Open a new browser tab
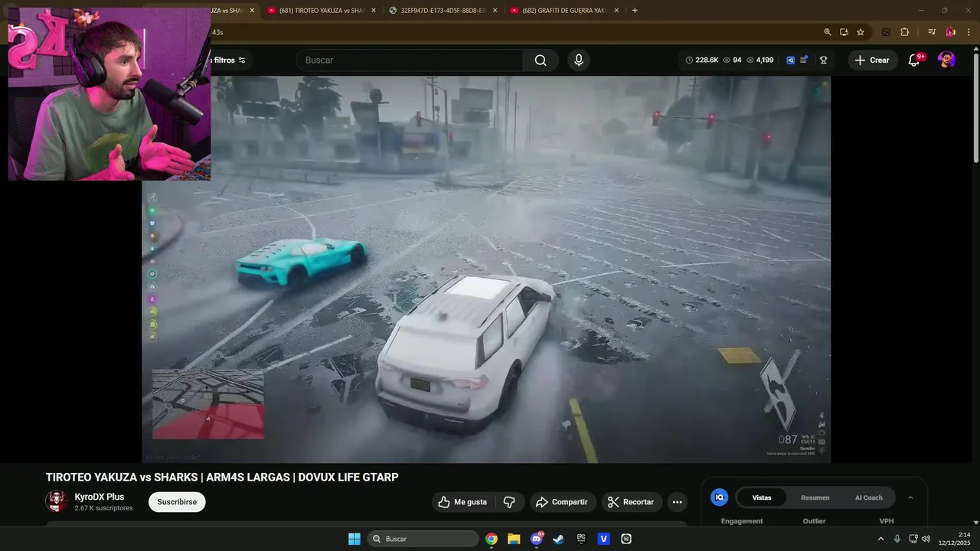Screen dimensions: 980x551 tap(635, 11)
